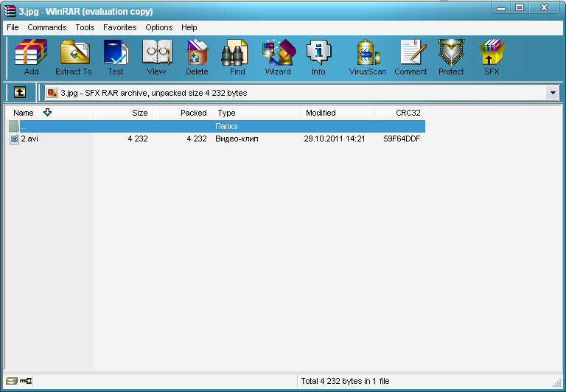
Task: Sort by the Name column header
Action: click(50, 113)
